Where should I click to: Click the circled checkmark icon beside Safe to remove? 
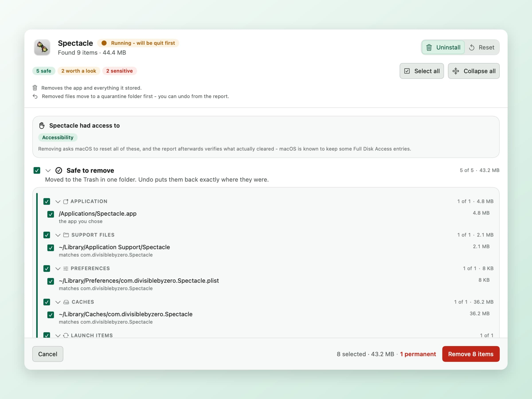coord(59,170)
